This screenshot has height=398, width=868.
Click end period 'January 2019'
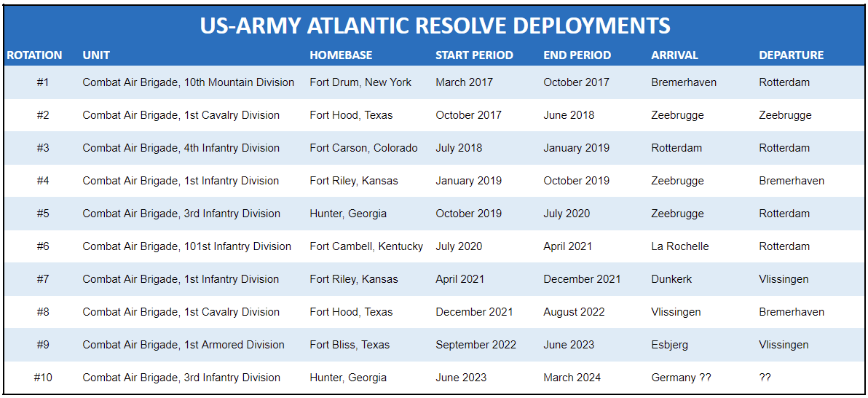coord(577,148)
